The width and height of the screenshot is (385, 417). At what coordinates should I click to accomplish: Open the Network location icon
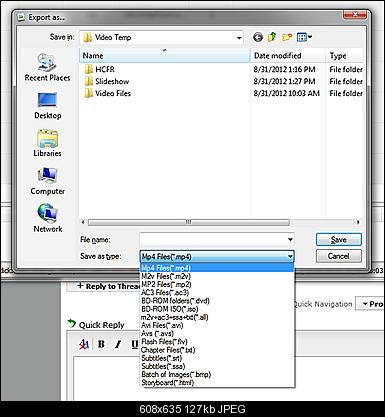pyautogui.click(x=48, y=219)
